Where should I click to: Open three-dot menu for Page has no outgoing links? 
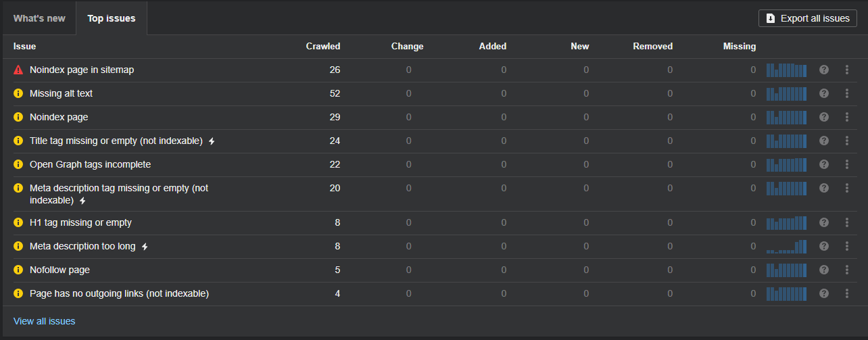847,293
